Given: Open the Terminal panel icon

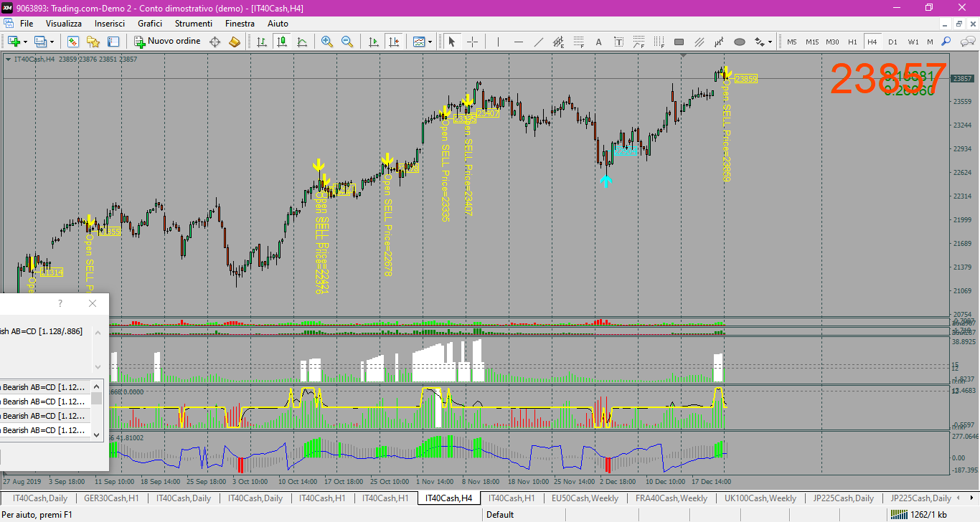Looking at the screenshot, I should point(113,42).
